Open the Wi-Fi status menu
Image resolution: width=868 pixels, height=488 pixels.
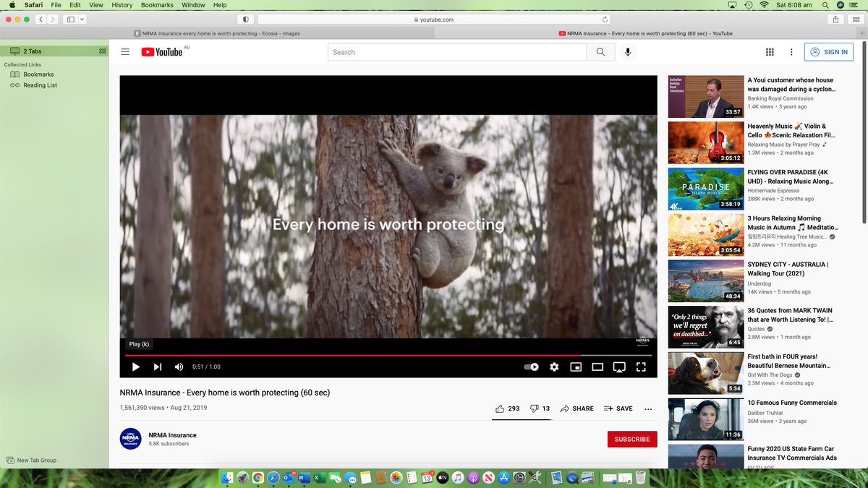point(764,5)
